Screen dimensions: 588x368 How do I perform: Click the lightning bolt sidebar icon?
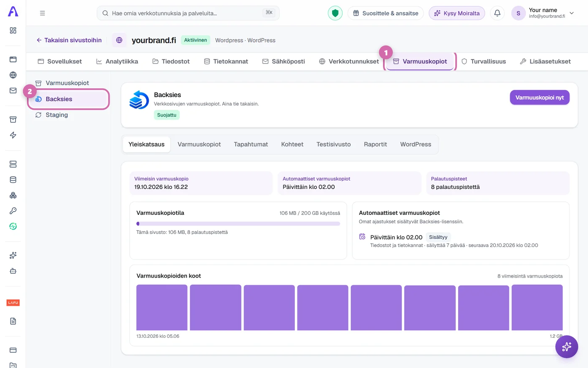point(13,135)
